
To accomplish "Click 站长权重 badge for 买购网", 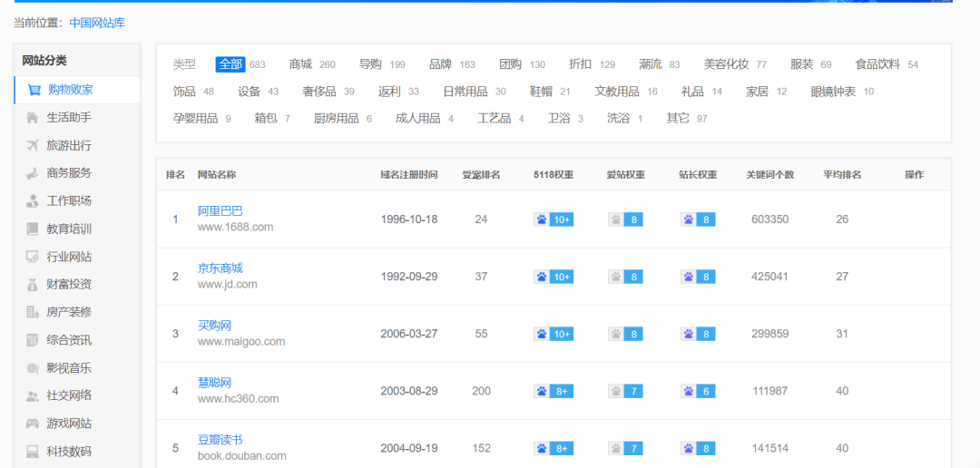I will click(698, 335).
